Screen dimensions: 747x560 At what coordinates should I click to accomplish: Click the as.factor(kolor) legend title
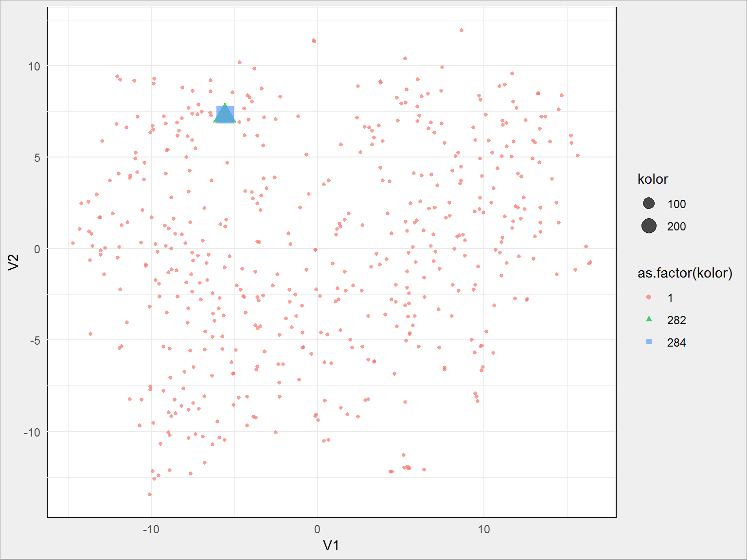[685, 273]
